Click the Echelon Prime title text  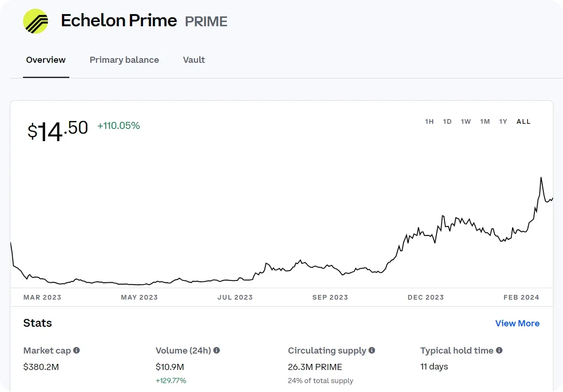(119, 21)
